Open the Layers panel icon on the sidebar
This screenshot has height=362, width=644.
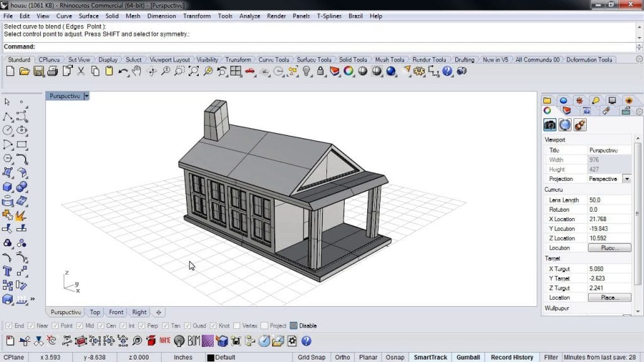(x=547, y=100)
